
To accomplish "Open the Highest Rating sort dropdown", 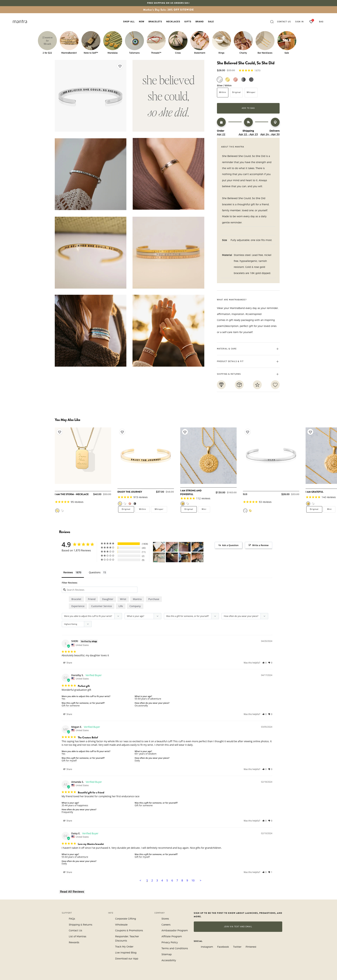I will tap(76, 624).
